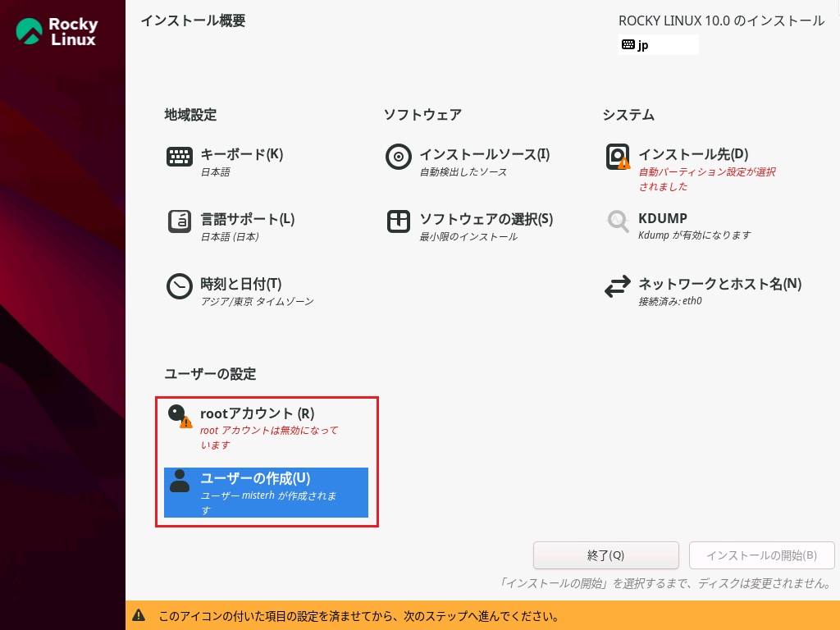Click the user creation person icon
The image size is (840, 630).
[x=180, y=481]
